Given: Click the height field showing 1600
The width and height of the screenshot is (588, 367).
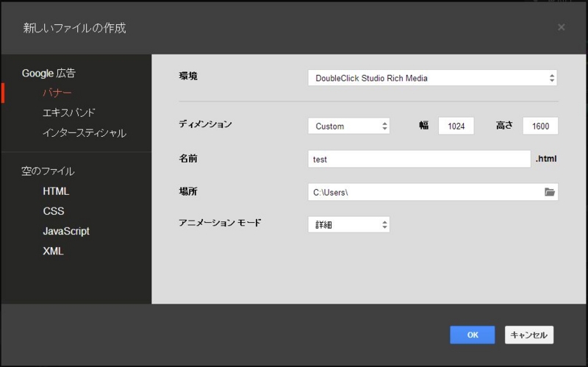Looking at the screenshot, I should [x=540, y=126].
